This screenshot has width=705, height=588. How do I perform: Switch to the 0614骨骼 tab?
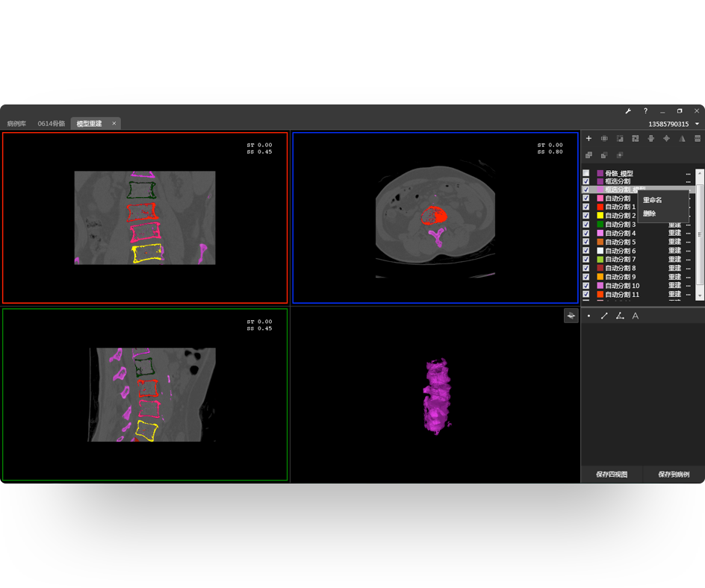pyautogui.click(x=52, y=124)
